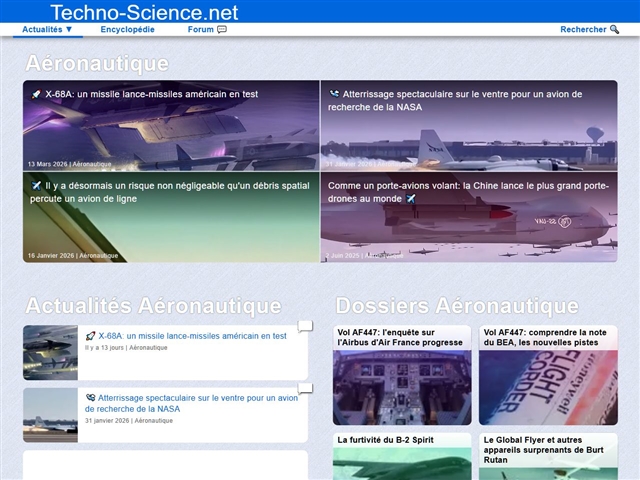Click the Dossiers Aéronautique section heading
Viewport: 640px width, 480px height.
tap(457, 306)
